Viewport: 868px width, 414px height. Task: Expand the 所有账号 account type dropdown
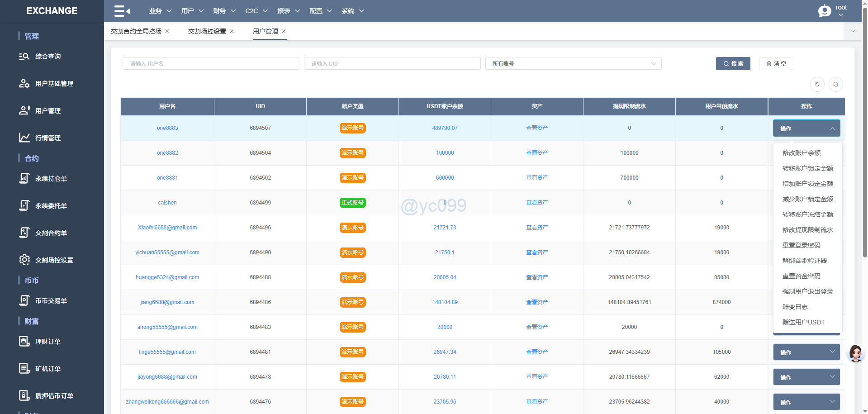click(573, 64)
